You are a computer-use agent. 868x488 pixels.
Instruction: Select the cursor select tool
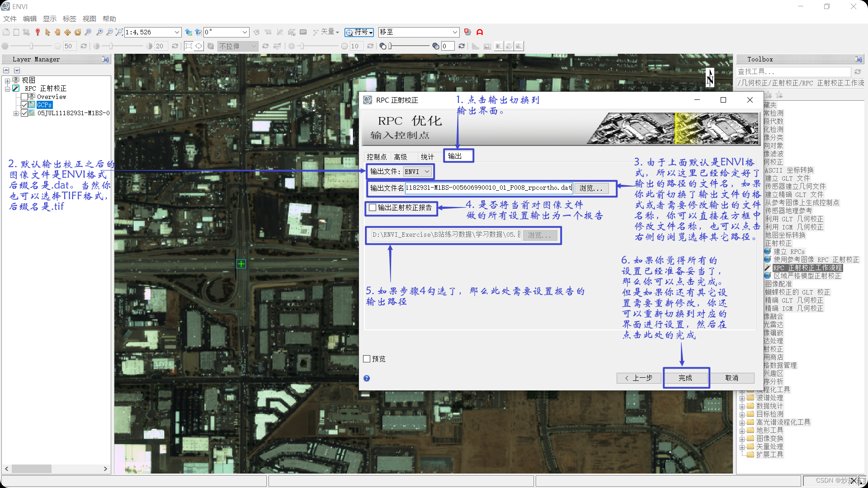click(47, 32)
